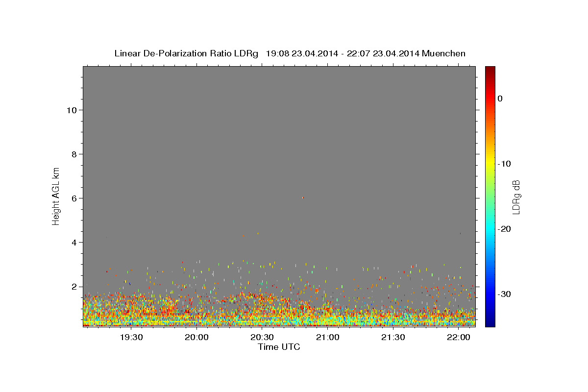Screen dimensions: 588x392
Task: Click the colorbar value 0
Action: pyautogui.click(x=500, y=98)
